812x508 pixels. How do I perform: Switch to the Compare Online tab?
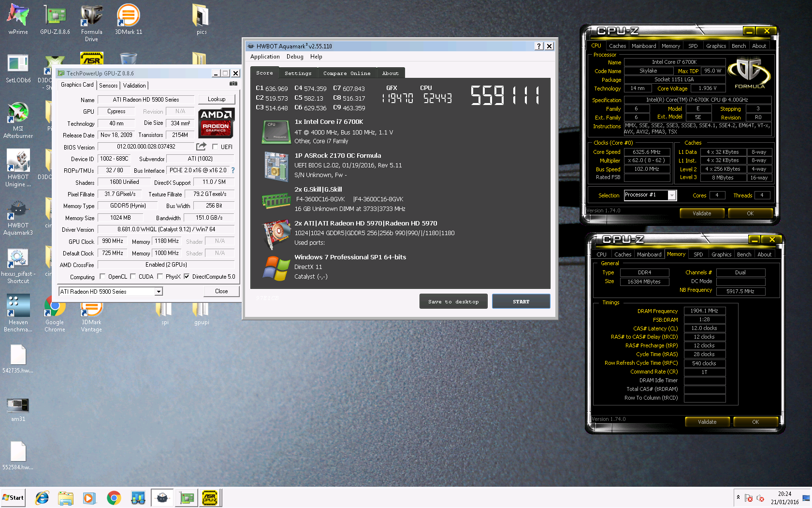pyautogui.click(x=347, y=73)
